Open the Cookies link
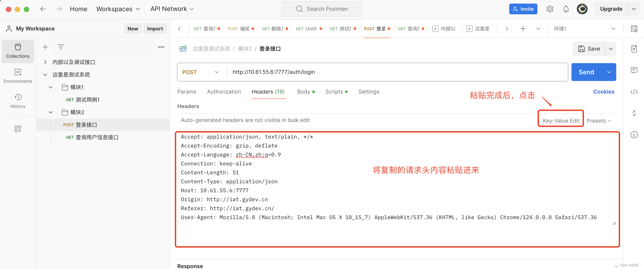The height and width of the screenshot is (269, 644). point(604,92)
